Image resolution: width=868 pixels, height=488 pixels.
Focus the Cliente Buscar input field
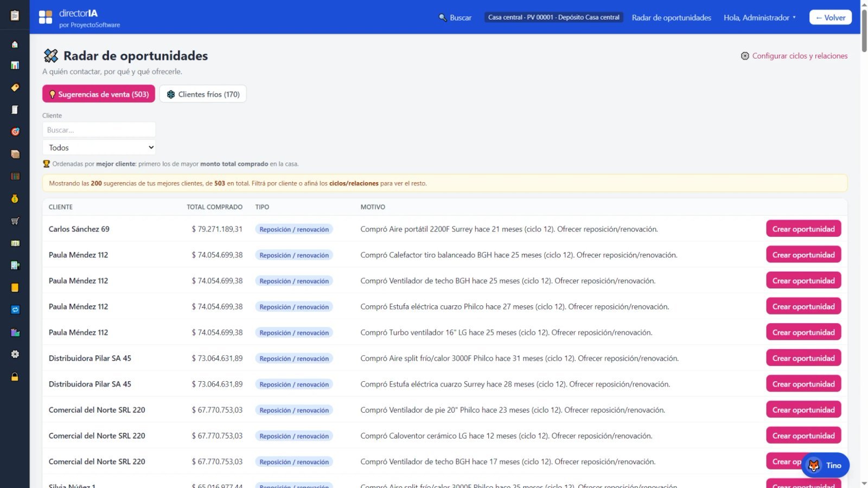point(99,130)
